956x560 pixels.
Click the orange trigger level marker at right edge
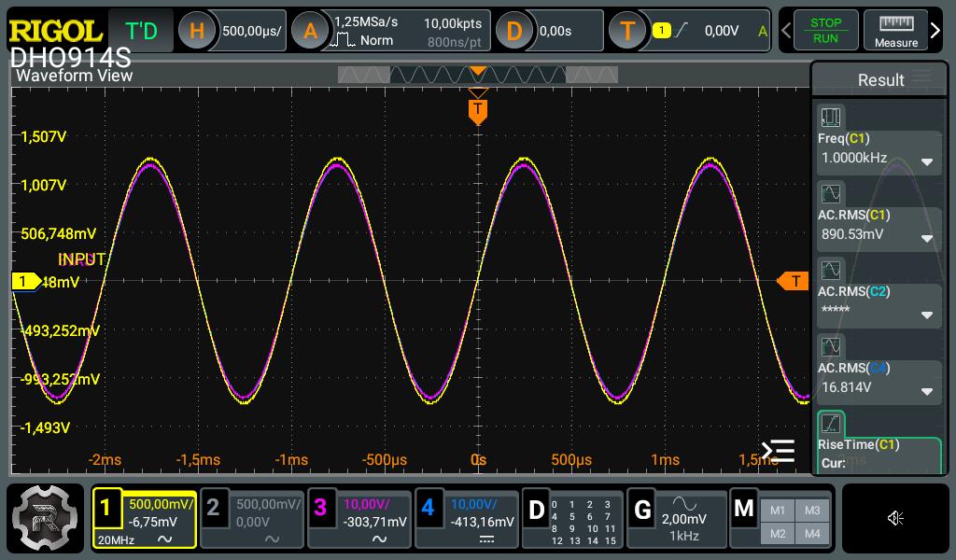793,281
